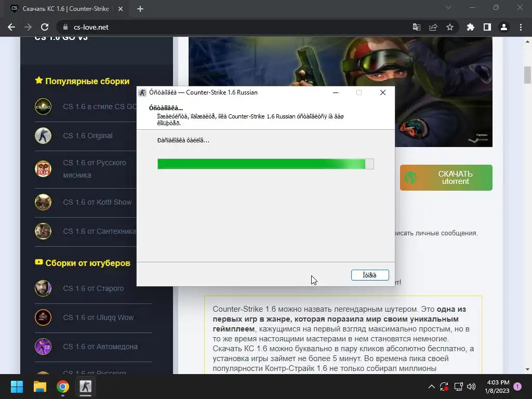Open a new browser tab

(140, 9)
